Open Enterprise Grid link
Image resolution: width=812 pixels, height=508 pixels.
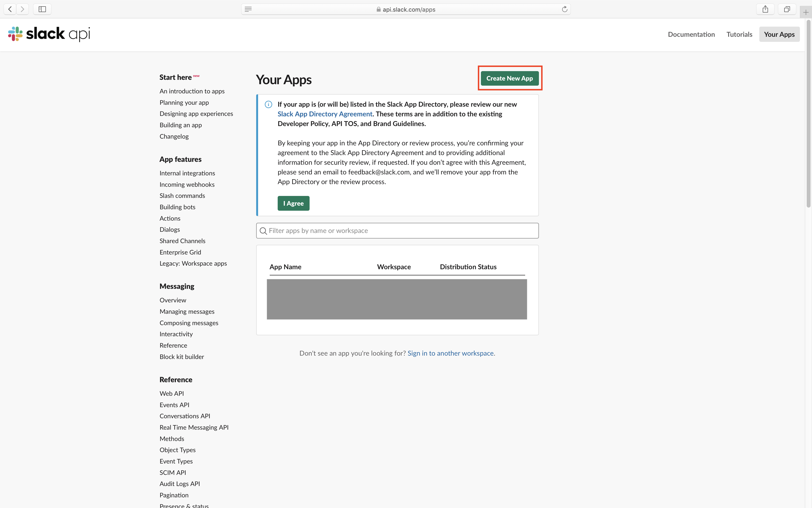[x=180, y=252]
